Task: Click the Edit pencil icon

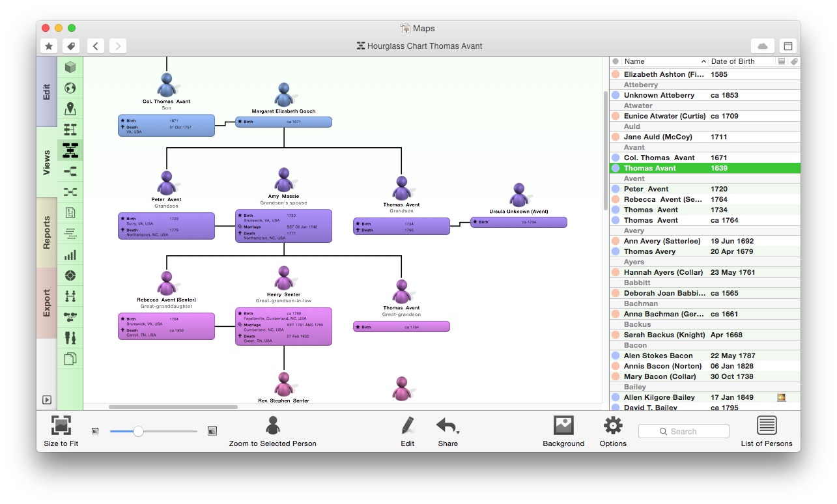Action: click(408, 426)
